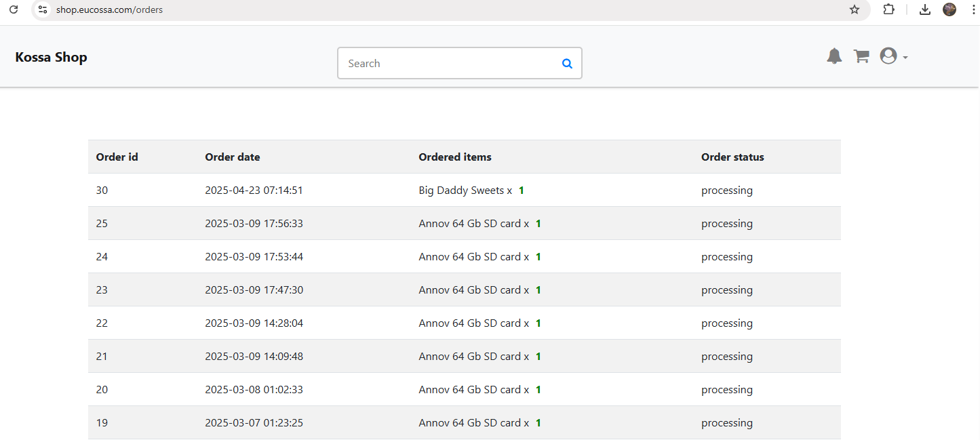980x440 pixels.
Task: Click the site information icon in address bar
Action: [42, 9]
